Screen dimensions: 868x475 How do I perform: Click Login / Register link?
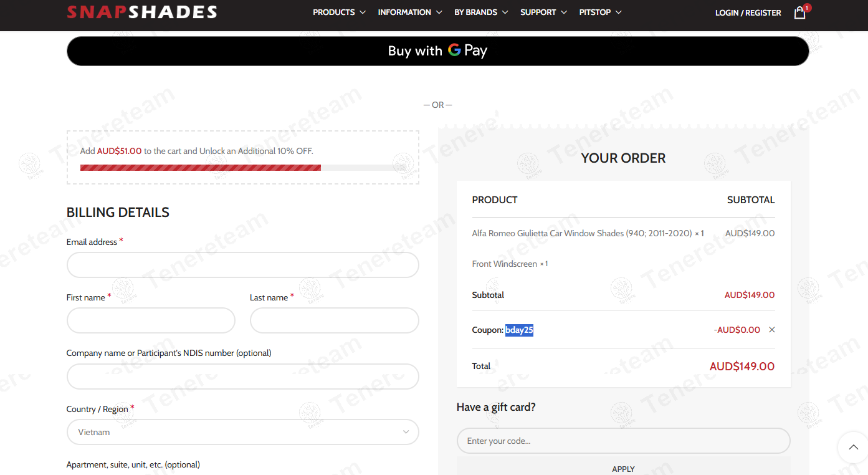[748, 12]
